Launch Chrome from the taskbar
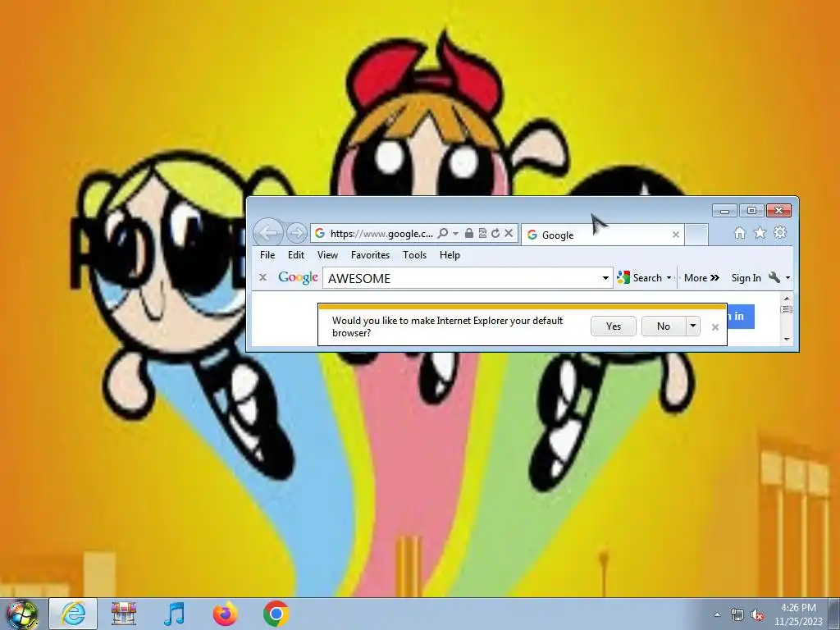Viewport: 840px width, 630px height. [x=276, y=614]
